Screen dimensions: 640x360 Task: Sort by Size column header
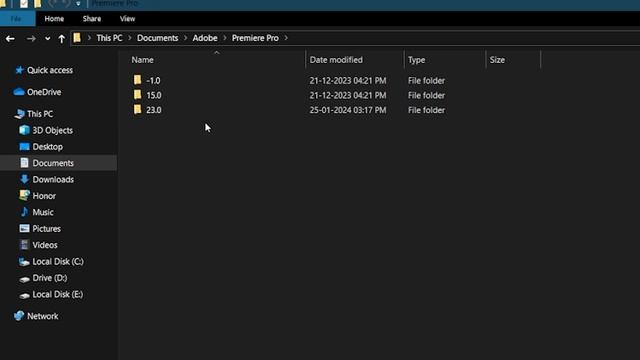497,60
